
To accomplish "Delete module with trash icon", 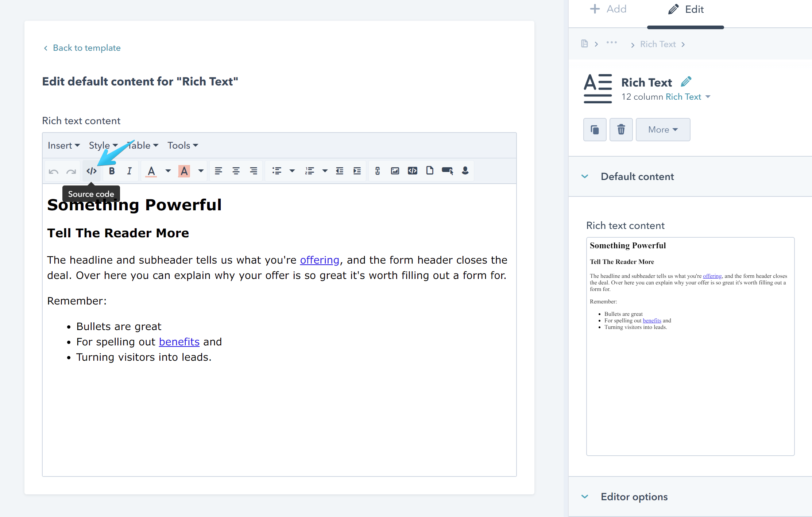I will pyautogui.click(x=621, y=130).
